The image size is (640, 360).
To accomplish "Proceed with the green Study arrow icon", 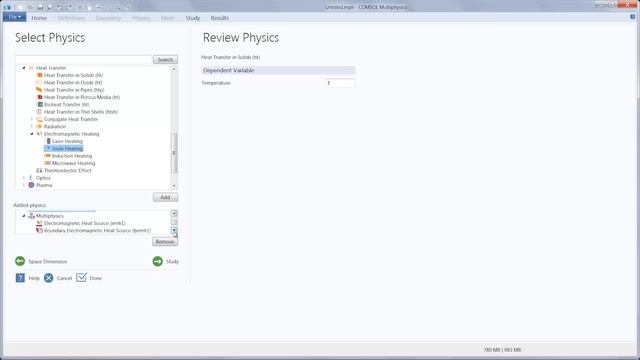I will (x=158, y=261).
